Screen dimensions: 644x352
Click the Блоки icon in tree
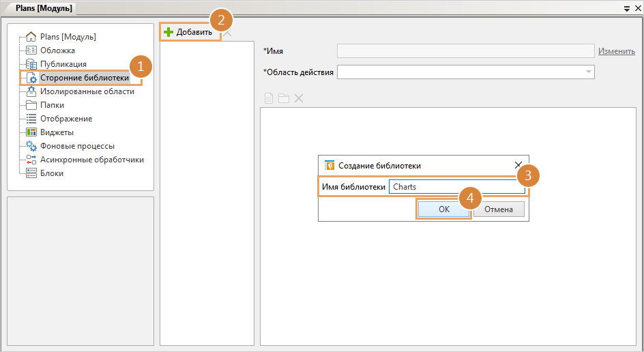click(31, 173)
